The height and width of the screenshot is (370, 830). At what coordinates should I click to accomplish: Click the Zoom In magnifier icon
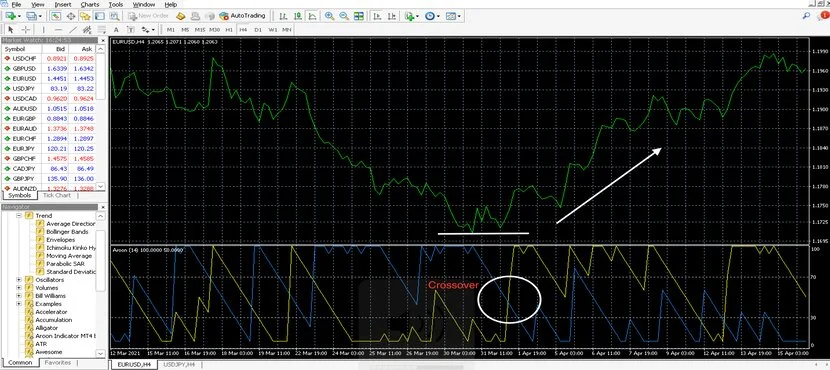[x=329, y=16]
